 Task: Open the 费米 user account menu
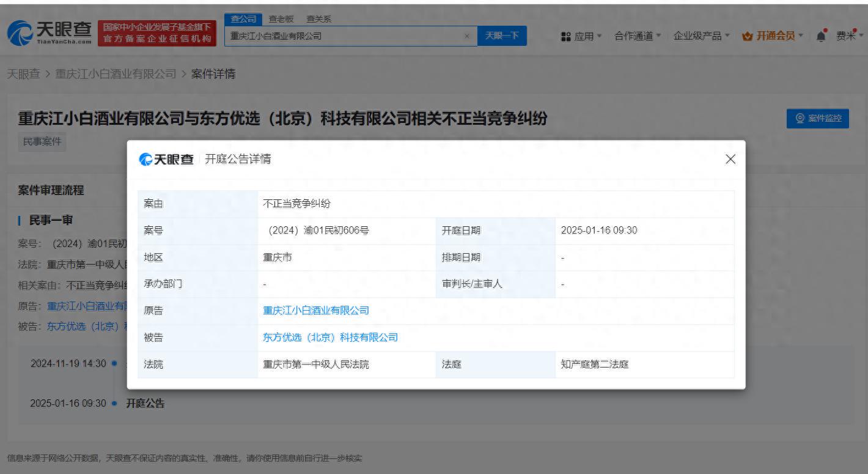[851, 36]
